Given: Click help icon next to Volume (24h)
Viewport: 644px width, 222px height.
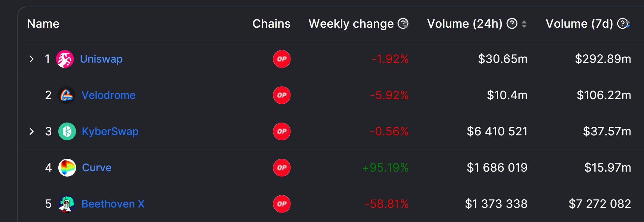Looking at the screenshot, I should click(x=512, y=24).
